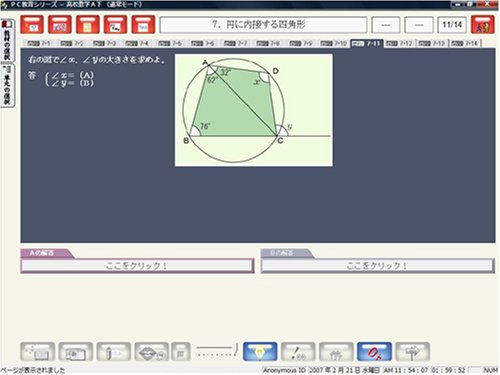Click the lips speech icon button
This screenshot has width=500, height=375.
coord(152,352)
